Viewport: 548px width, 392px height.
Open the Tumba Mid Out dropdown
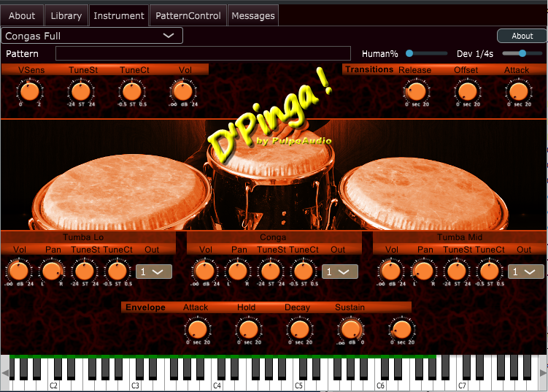pos(525,272)
